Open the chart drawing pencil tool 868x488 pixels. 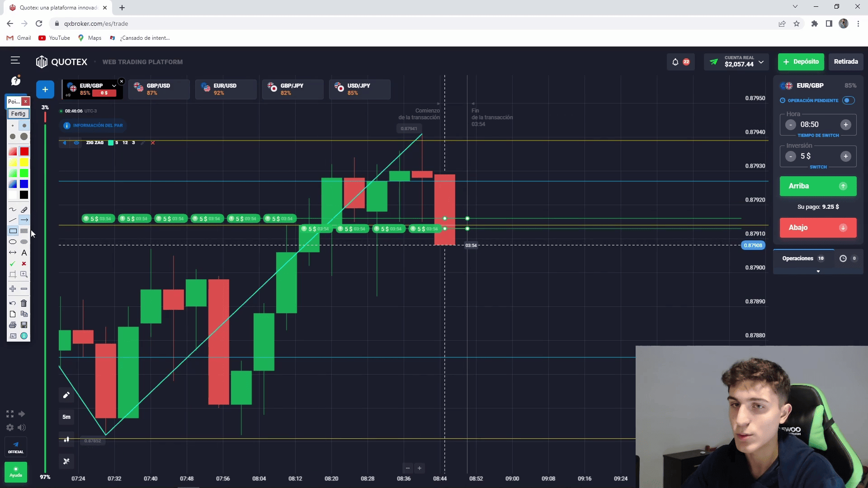pos(66,395)
